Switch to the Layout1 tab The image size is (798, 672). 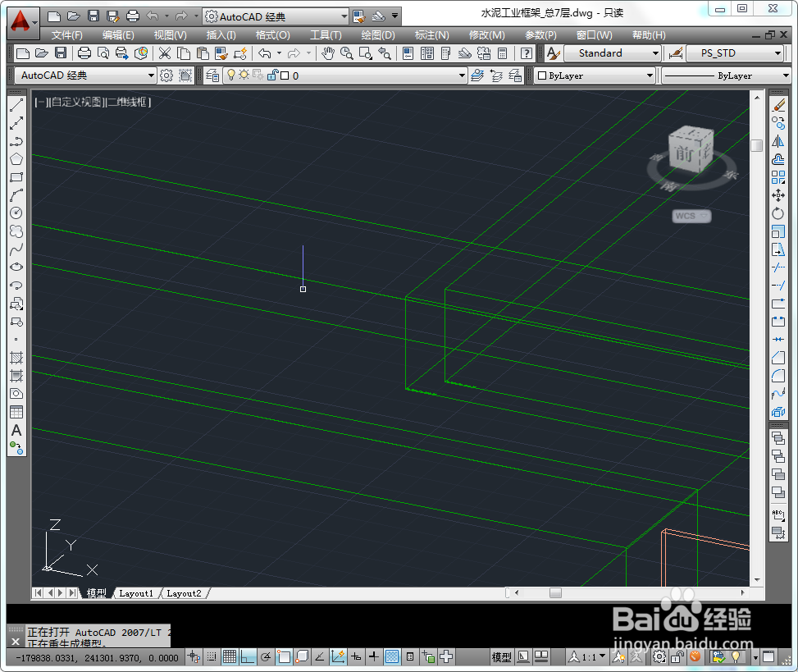pyautogui.click(x=136, y=593)
